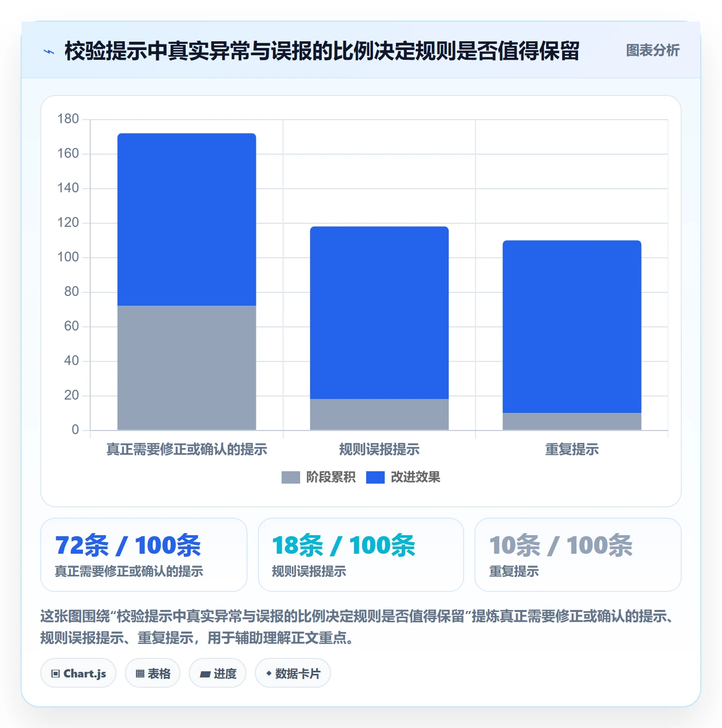The image size is (722, 728).
Task: Click the 表格 tag chip
Action: coord(153,673)
